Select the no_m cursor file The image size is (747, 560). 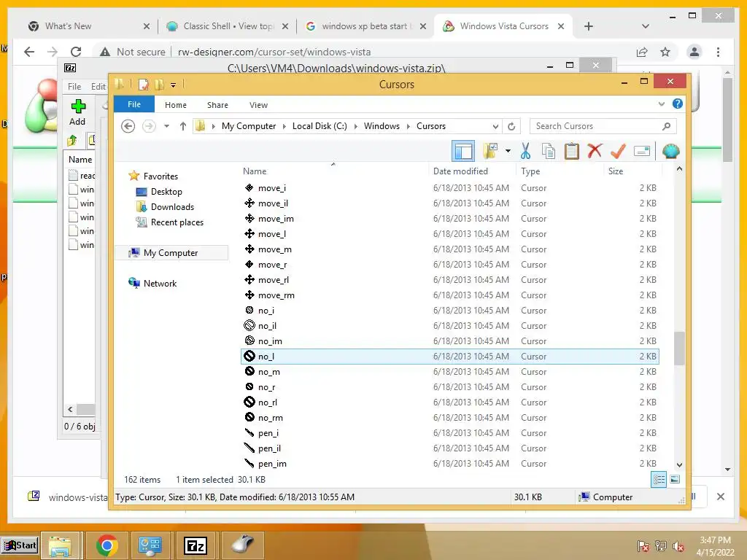click(449, 372)
